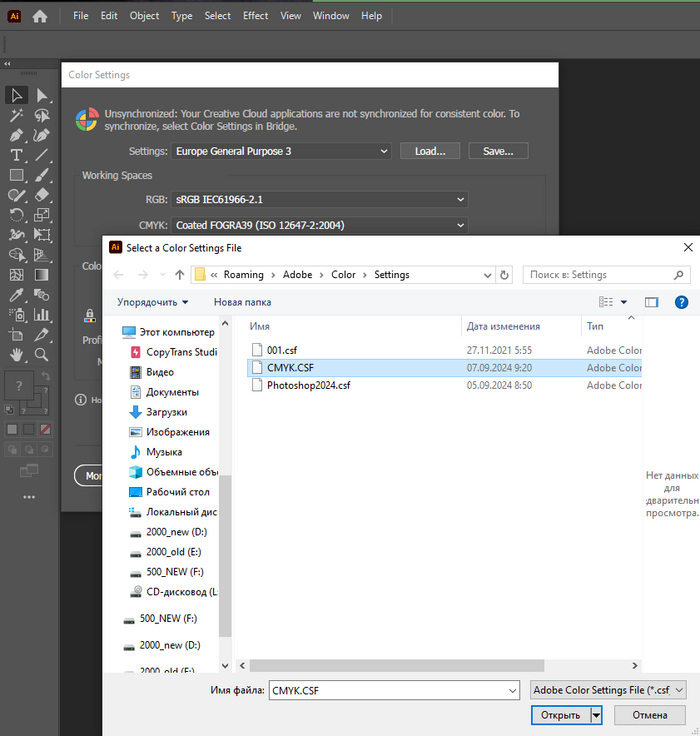Select the Lasso tool
Screen dimensions: 700x736
pyautogui.click(x=42, y=115)
